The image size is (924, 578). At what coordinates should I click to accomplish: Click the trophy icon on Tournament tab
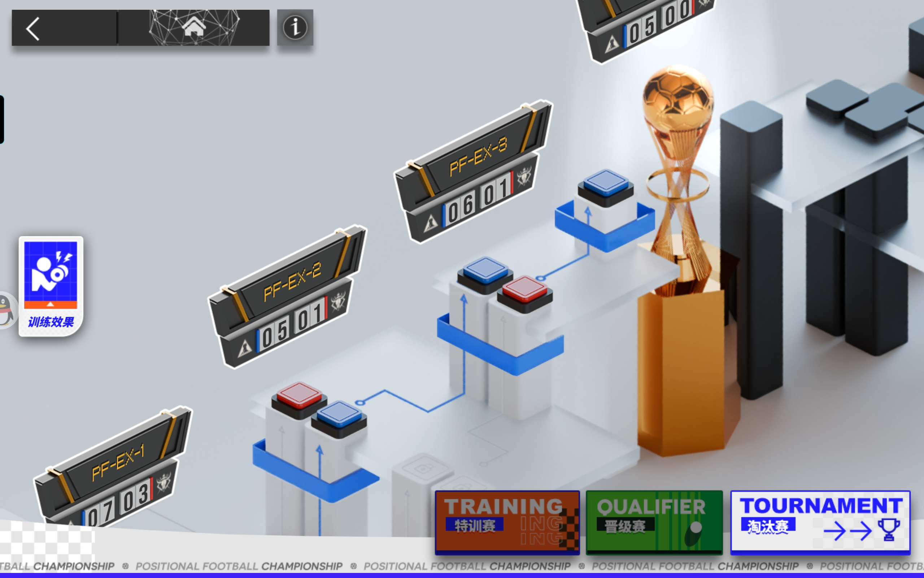pos(889,530)
